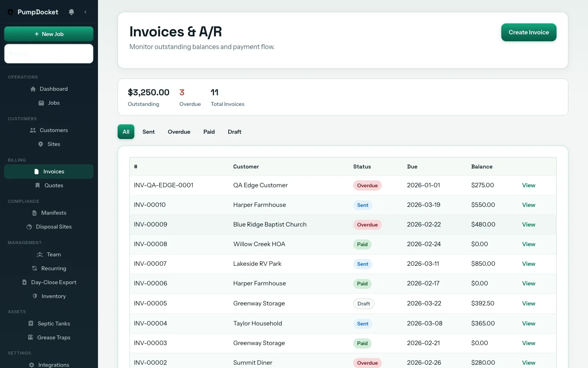
Task: Click the Customers people icon
Action: coord(33,130)
